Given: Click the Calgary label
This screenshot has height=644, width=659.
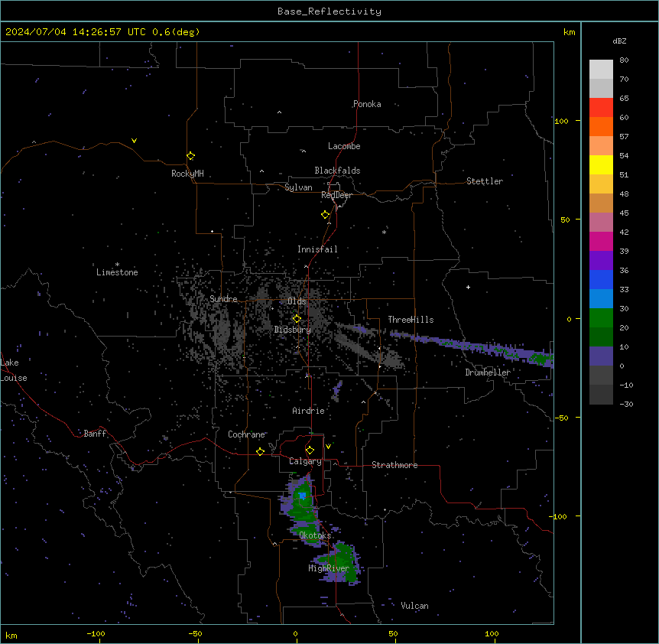Looking at the screenshot, I should 306,461.
